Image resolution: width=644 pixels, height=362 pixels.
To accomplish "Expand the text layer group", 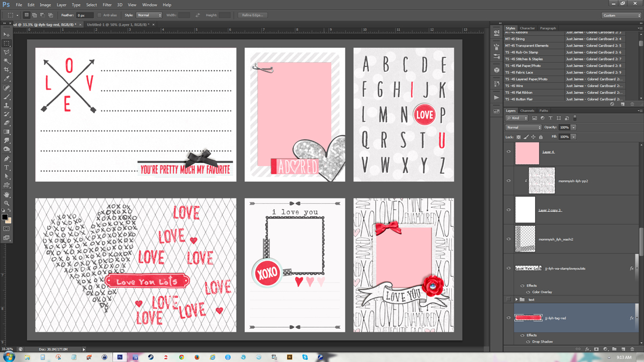I will (x=517, y=300).
